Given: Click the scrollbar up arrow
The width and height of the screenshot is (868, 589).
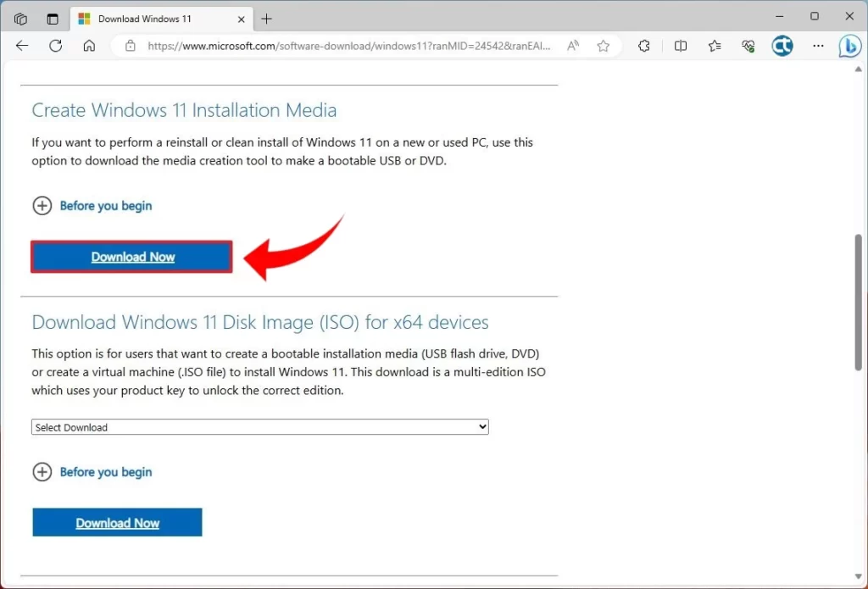Looking at the screenshot, I should pyautogui.click(x=858, y=69).
